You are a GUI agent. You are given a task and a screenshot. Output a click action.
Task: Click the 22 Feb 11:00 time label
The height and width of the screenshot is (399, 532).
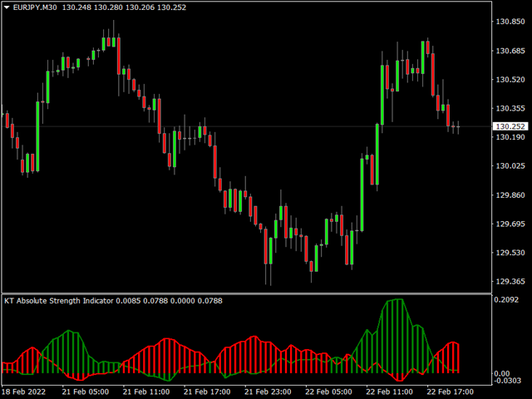click(389, 392)
